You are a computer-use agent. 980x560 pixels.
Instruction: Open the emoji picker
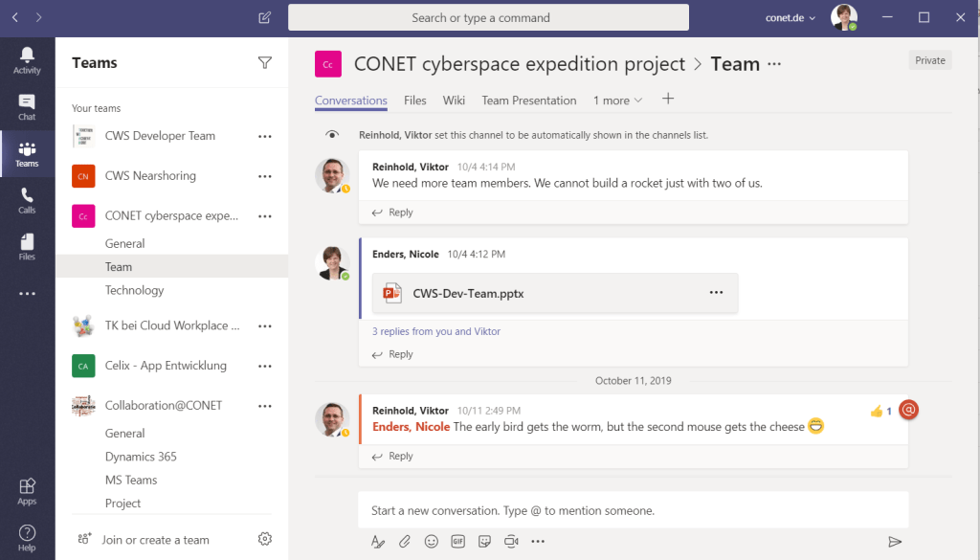point(431,541)
